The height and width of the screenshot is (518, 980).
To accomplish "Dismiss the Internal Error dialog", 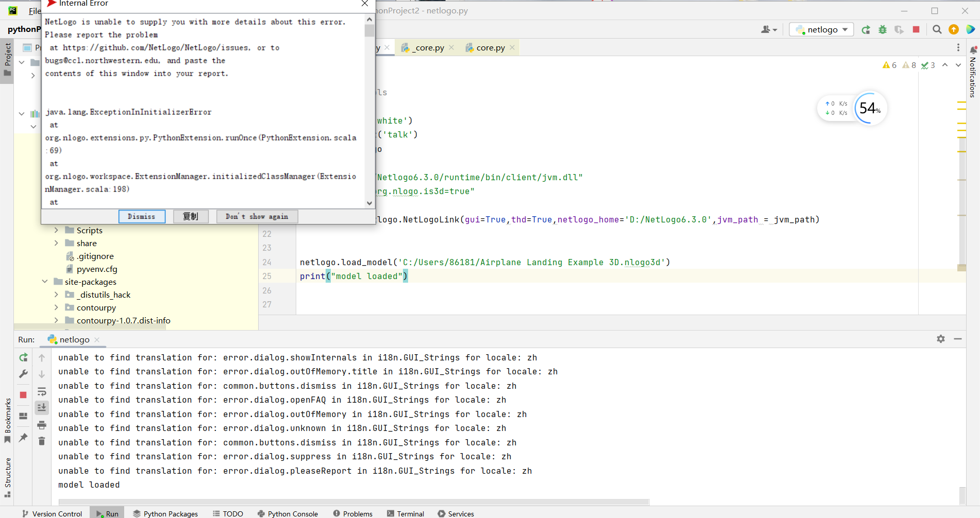I will click(x=142, y=216).
